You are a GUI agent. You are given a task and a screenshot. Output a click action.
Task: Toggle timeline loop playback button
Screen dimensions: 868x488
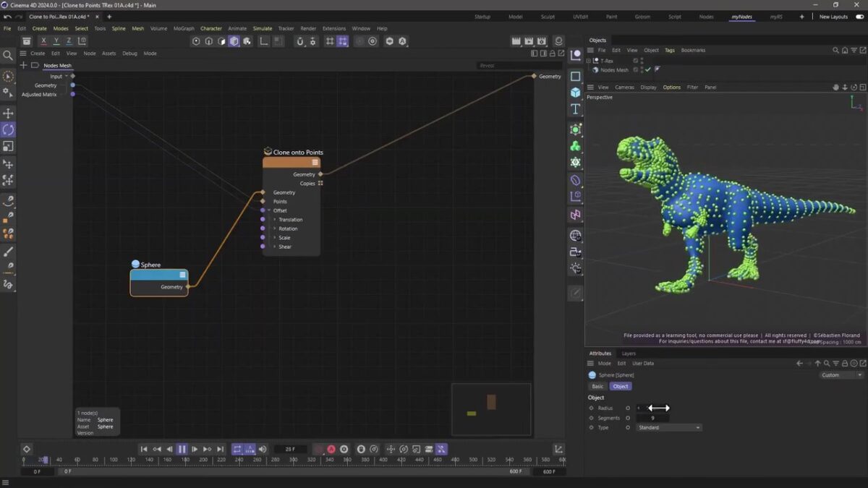click(237, 449)
